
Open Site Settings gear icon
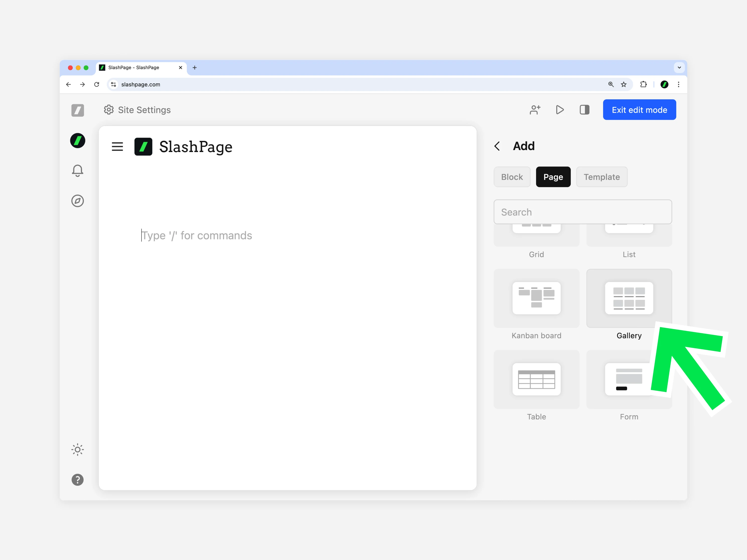tap(109, 110)
